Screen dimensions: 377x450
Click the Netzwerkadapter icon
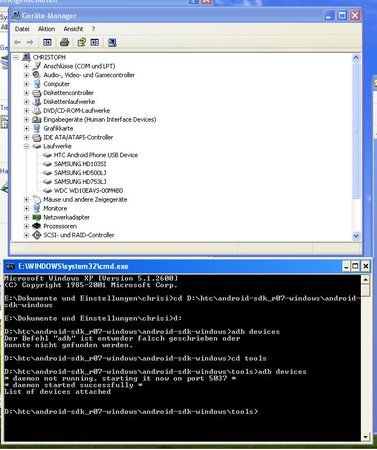coord(37,217)
